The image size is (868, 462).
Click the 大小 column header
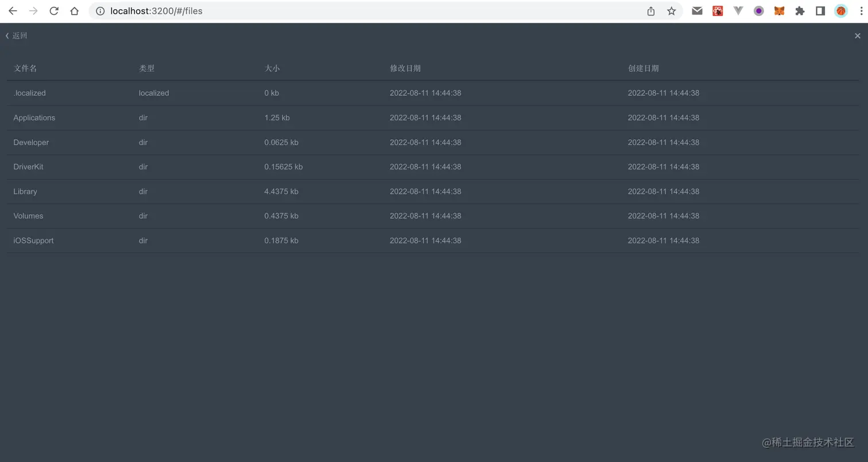point(272,68)
